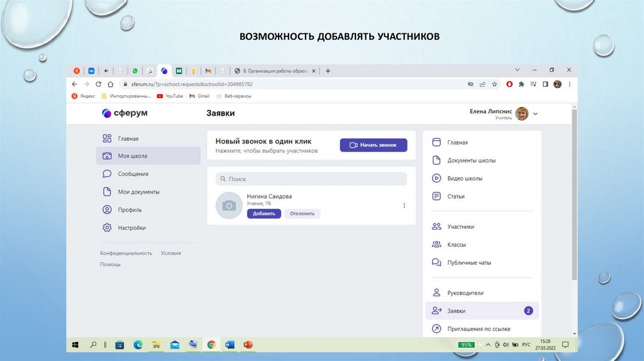Open the browser tab list chevron
The width and height of the screenshot is (644, 361).
tap(517, 70)
